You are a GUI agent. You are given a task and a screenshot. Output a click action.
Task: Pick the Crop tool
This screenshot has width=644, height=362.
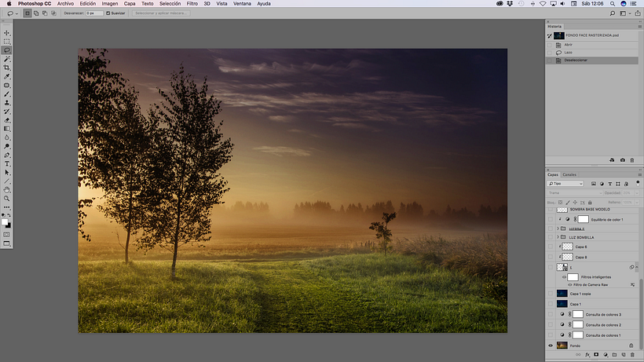coord(7,68)
